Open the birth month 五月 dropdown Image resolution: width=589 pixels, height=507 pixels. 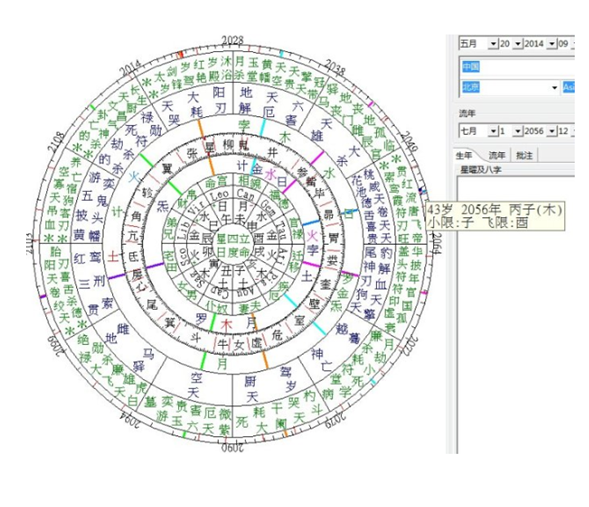493,44
